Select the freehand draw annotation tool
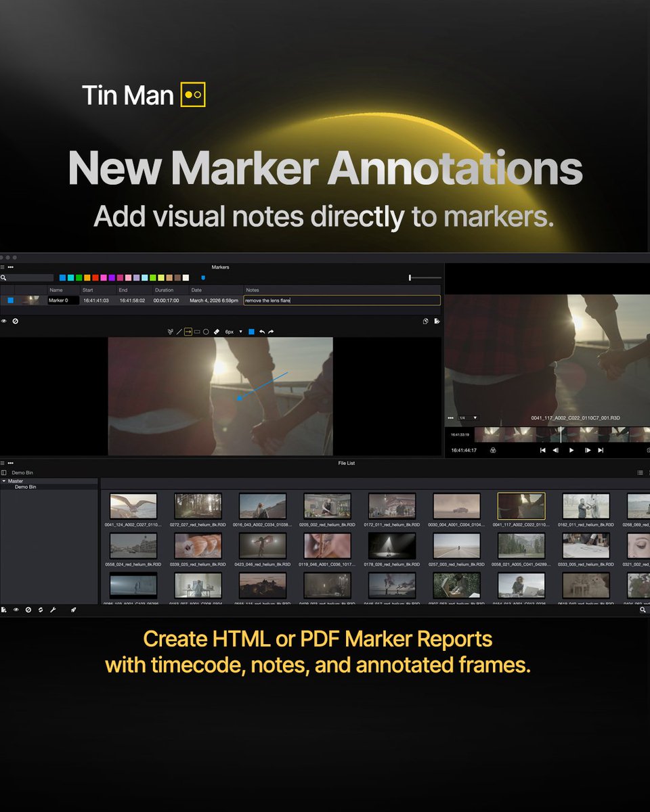The image size is (650, 812). (x=171, y=332)
